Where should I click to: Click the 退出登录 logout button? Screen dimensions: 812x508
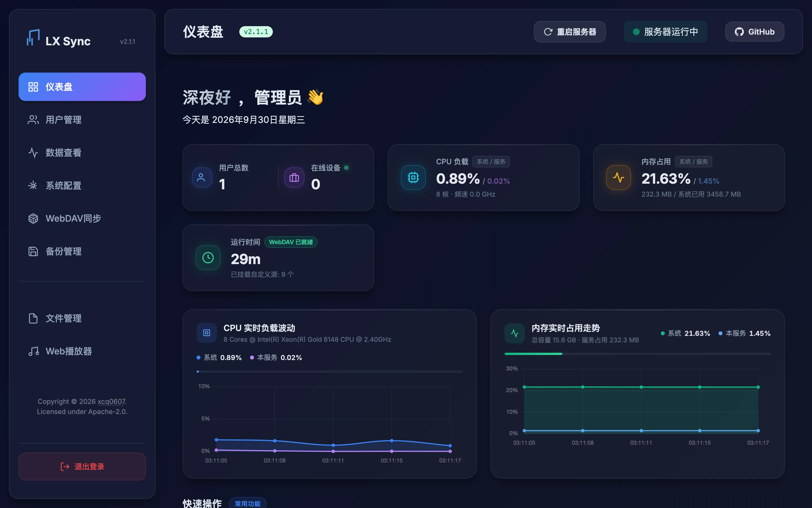coord(82,466)
